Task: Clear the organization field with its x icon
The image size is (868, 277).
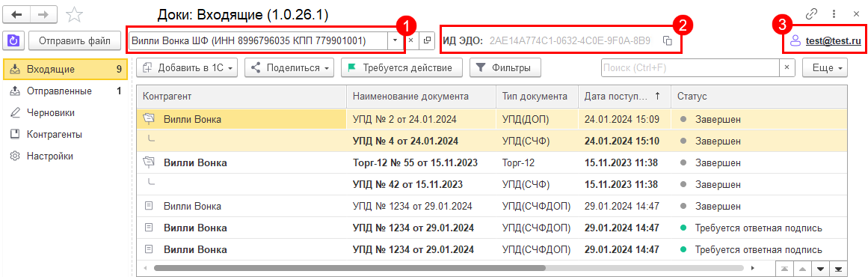Action: click(x=410, y=40)
